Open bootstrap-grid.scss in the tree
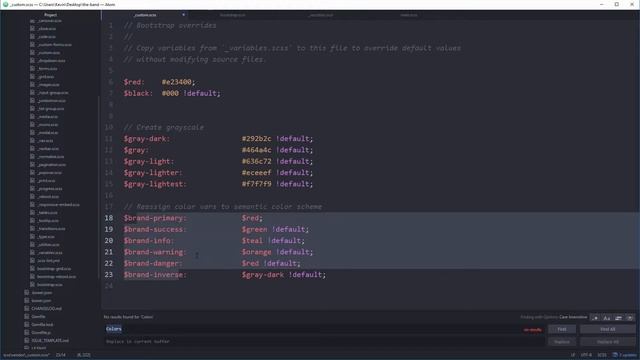The image size is (640, 360). (54, 269)
